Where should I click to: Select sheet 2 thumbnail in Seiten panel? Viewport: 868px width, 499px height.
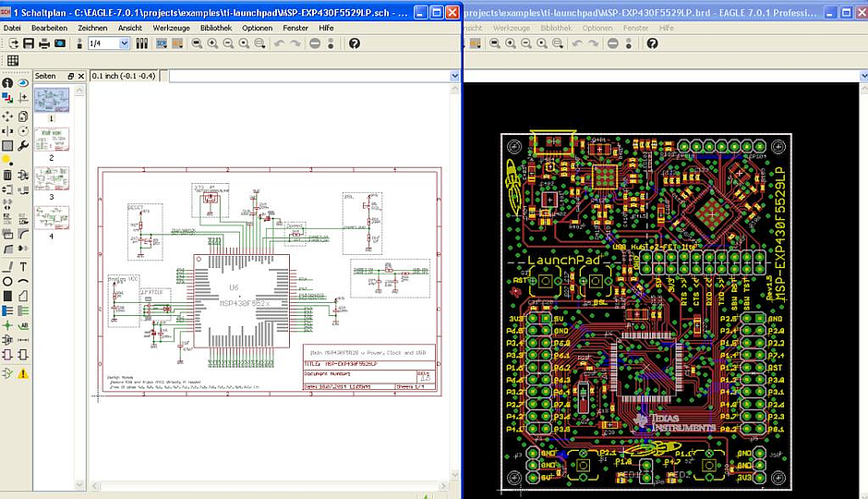52,139
